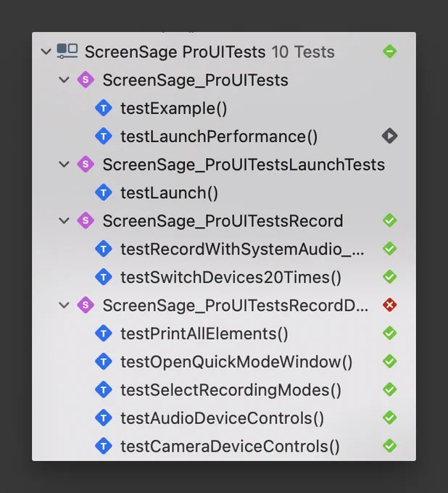This screenshot has width=448, height=493.
Task: Select the testLaunchPerformance() test
Action: click(x=219, y=136)
